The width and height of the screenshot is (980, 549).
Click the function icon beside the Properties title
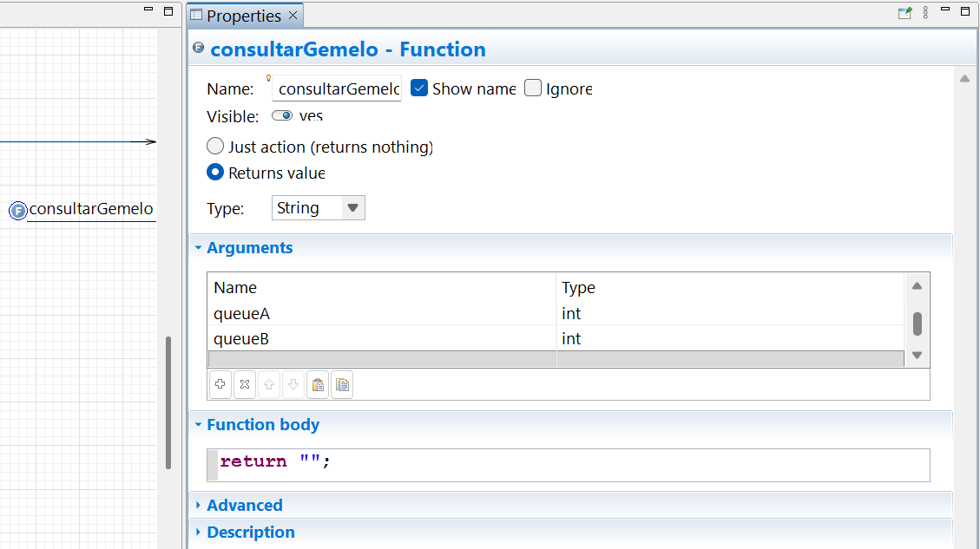[198, 48]
